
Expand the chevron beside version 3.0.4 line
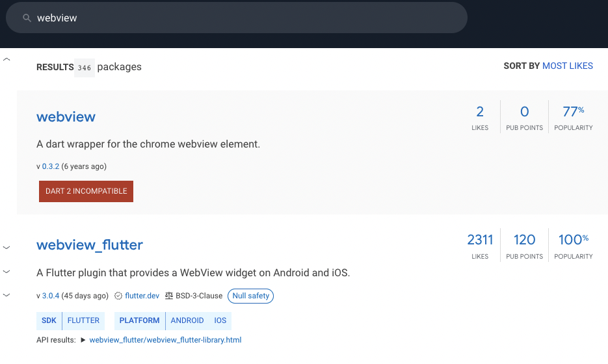(7, 295)
